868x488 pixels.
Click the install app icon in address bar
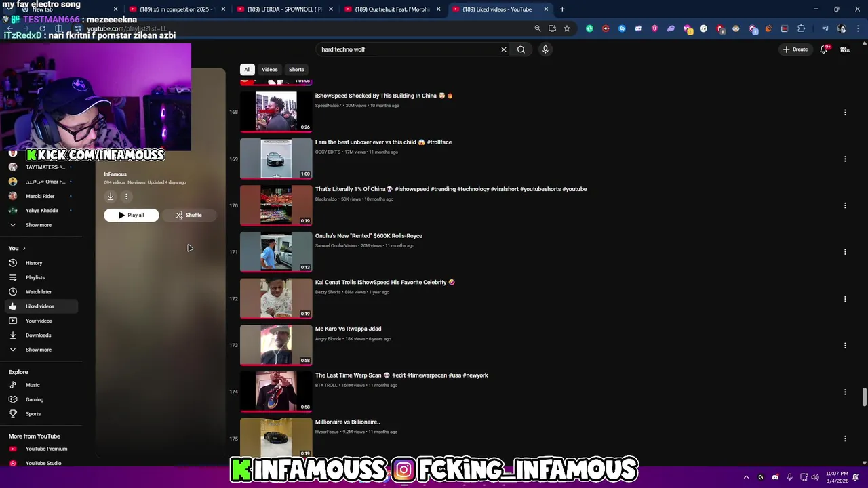point(552,28)
